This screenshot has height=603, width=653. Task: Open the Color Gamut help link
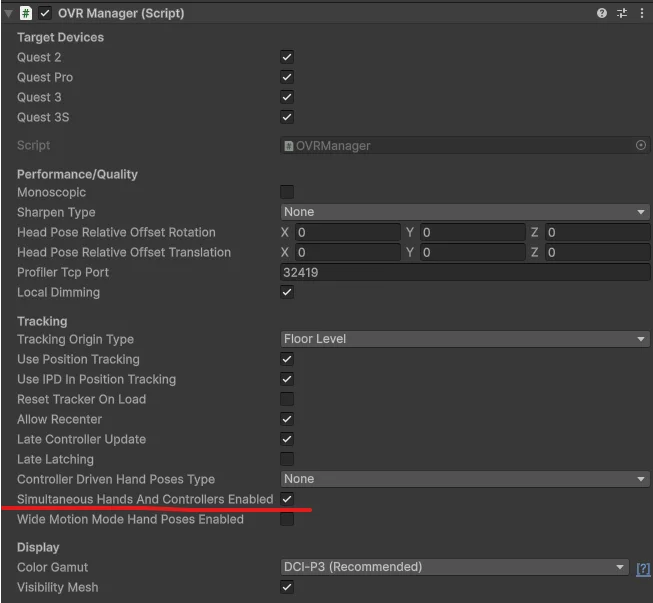643,568
